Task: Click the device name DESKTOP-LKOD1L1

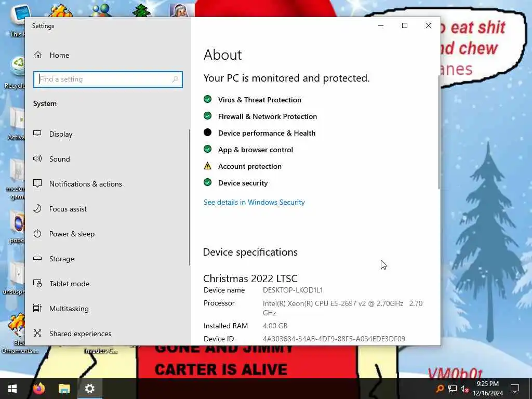Action: [x=293, y=290]
